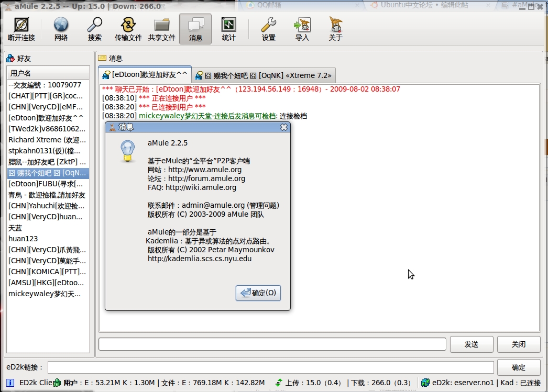Select friend 天蓝
This screenshot has width=548, height=392.
(x=48, y=228)
